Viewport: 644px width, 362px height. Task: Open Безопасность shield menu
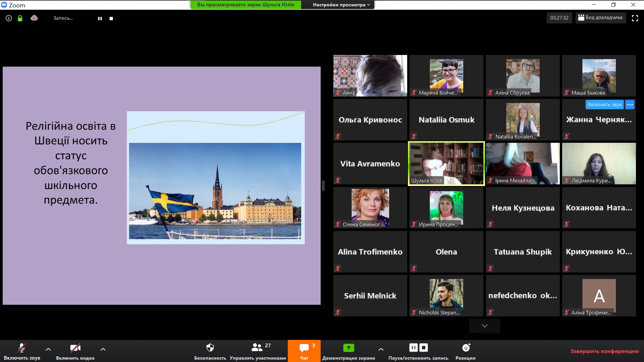click(210, 351)
